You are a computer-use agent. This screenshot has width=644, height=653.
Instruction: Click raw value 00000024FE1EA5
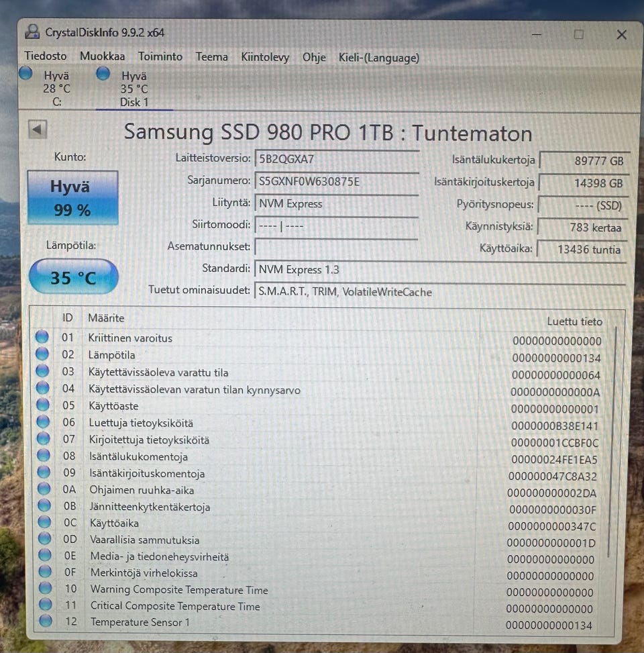point(554,460)
